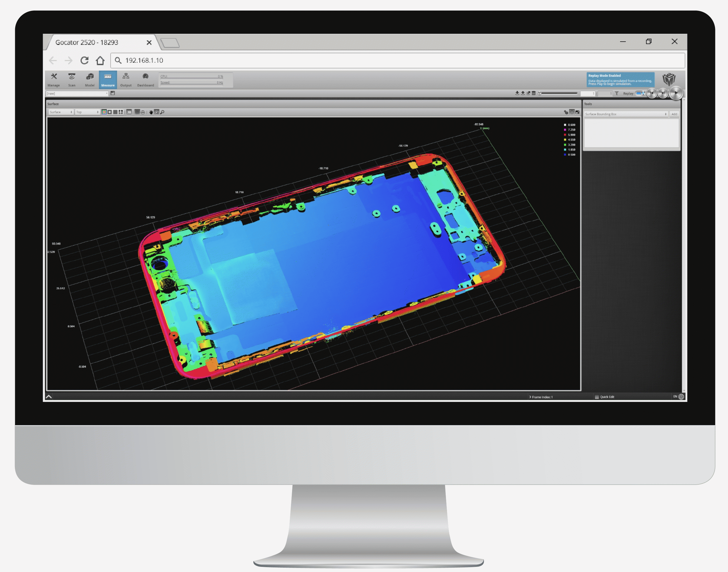This screenshot has width=728, height=572.
Task: Expand the bottom log panel chevron
Action: [x=49, y=397]
